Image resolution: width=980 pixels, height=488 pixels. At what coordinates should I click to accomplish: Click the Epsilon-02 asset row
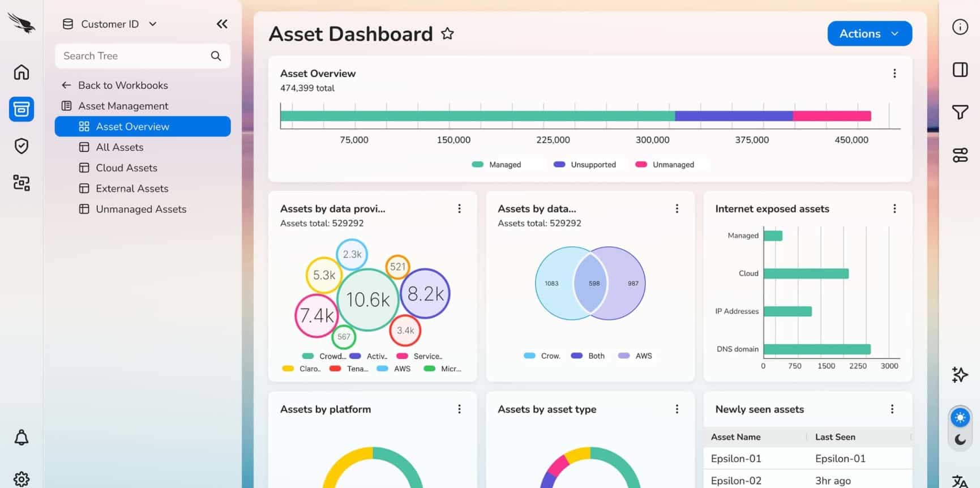coord(808,481)
